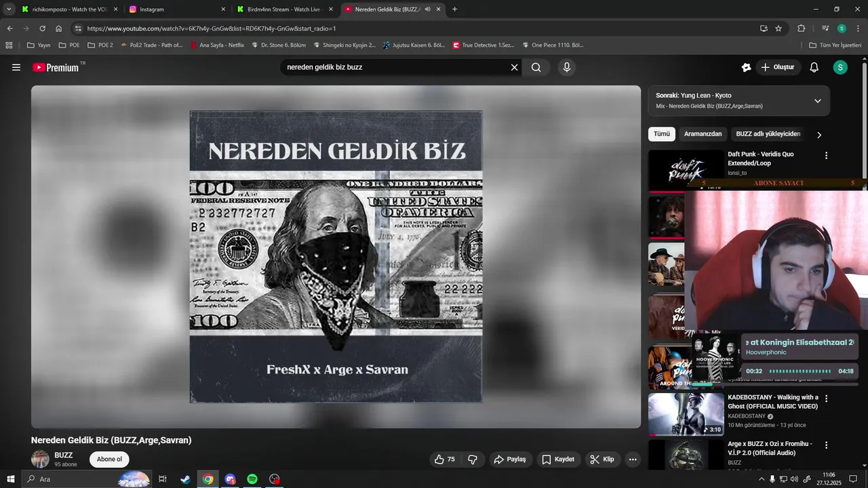Mute the Nereden Geldik Biz tab audio
868x488 pixels.
pos(427,9)
